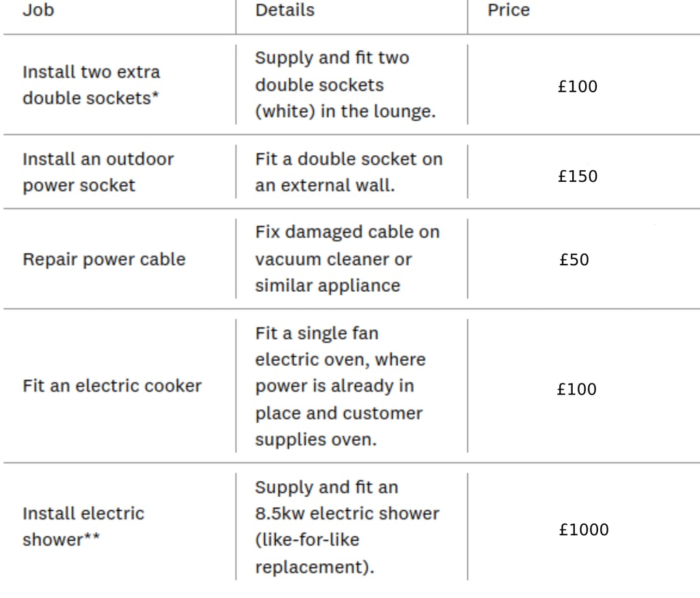Click the £100 price for electric cooker
The height and width of the screenshot is (598, 700).
(576, 390)
